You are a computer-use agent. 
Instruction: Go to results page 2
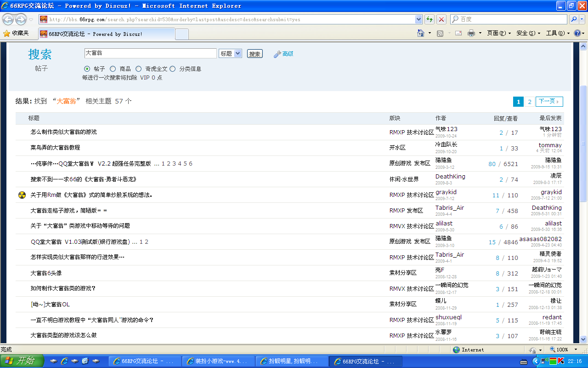530,102
